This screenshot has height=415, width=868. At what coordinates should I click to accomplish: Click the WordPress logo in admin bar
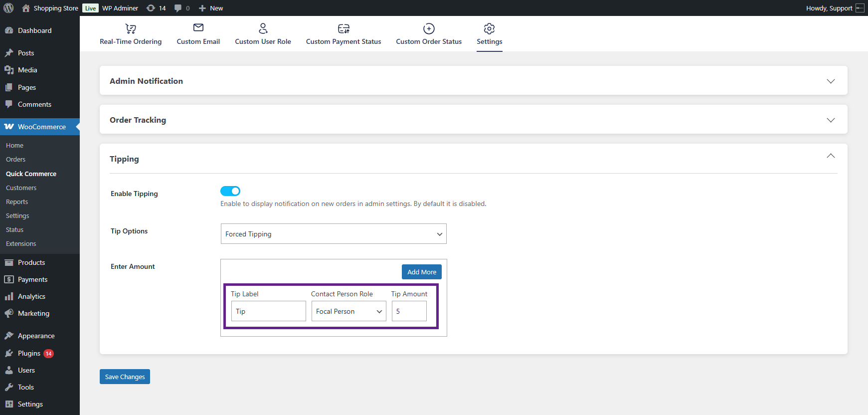[x=8, y=8]
